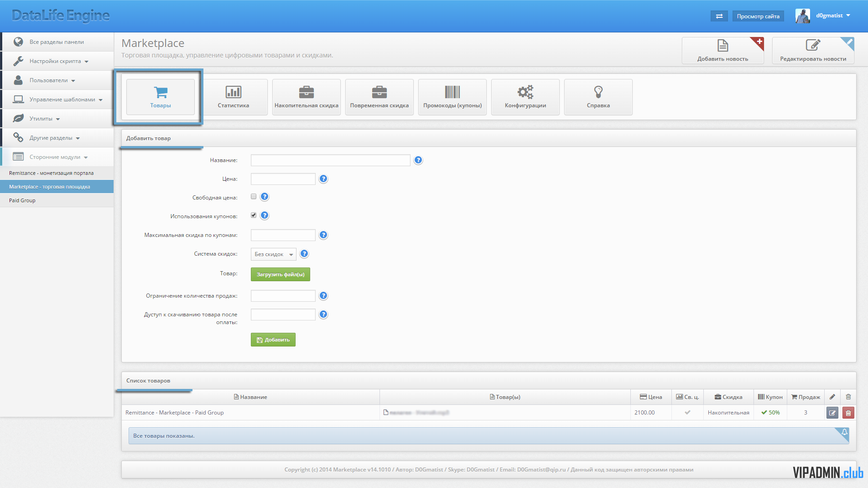Image resolution: width=868 pixels, height=488 pixels.
Task: Click Все товары показаны notification
Action: click(489, 436)
